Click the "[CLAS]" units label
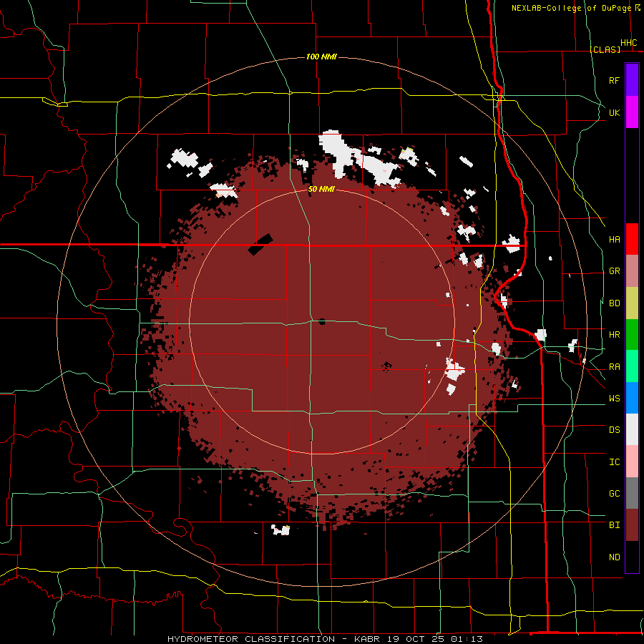 click(605, 49)
